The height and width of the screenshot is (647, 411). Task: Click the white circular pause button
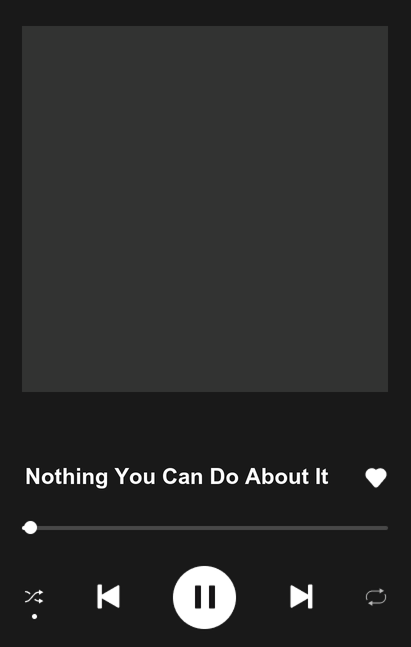click(x=204, y=597)
